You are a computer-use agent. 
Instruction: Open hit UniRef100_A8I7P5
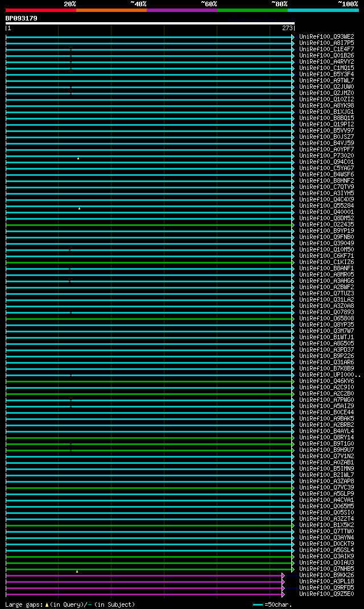tap(326, 43)
